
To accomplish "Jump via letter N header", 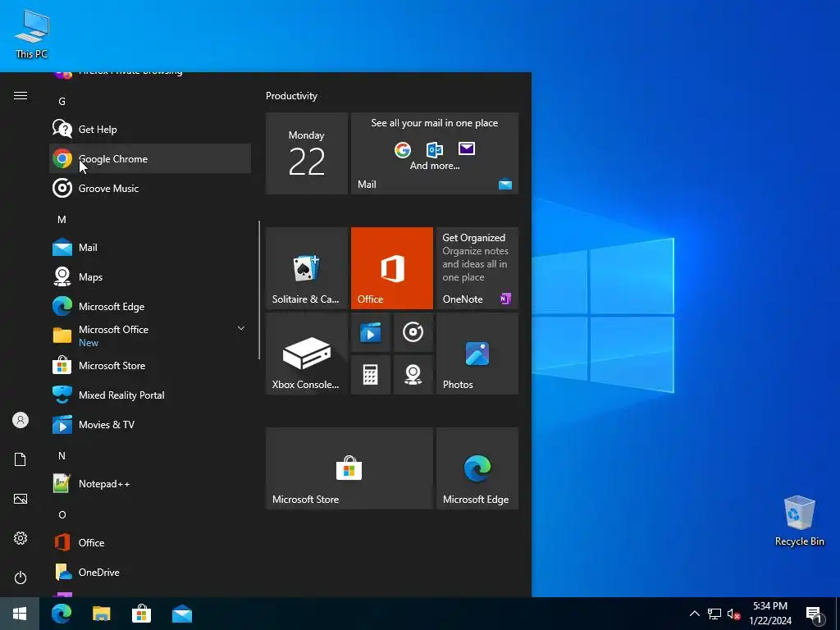I will tap(62, 455).
